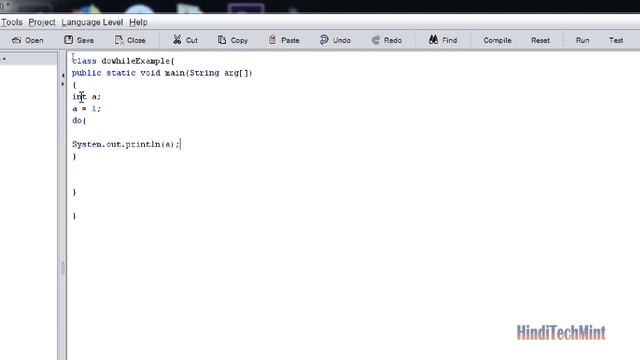Click on 'System.out.println(a);' line
The image size is (640, 360).
click(126, 144)
